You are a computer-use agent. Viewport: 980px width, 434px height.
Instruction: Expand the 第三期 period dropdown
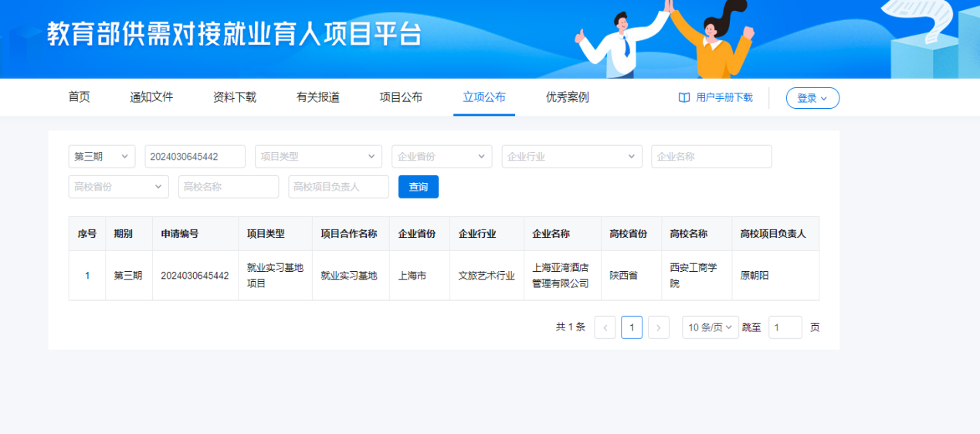click(101, 157)
